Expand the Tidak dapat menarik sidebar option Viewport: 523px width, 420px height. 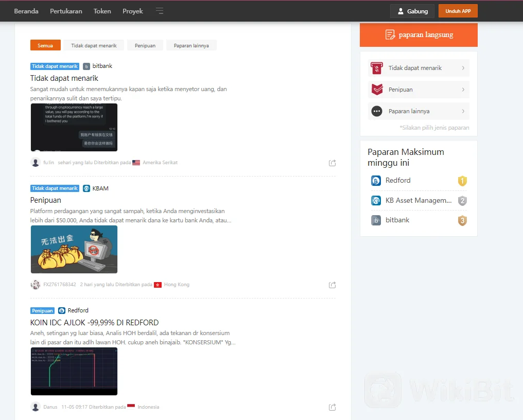click(x=419, y=68)
